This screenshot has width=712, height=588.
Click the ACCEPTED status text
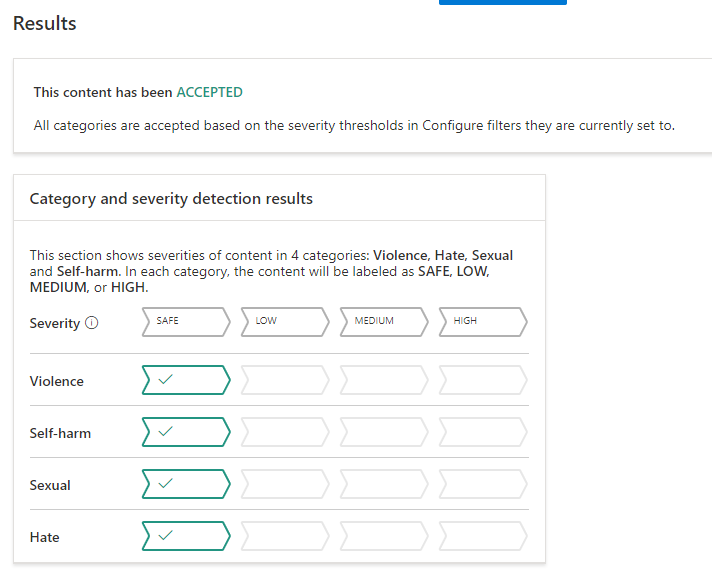[209, 92]
